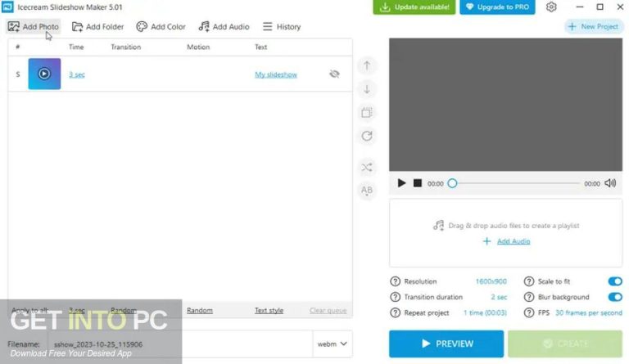Open the History menu
This screenshot has height=364, width=629.
click(282, 27)
